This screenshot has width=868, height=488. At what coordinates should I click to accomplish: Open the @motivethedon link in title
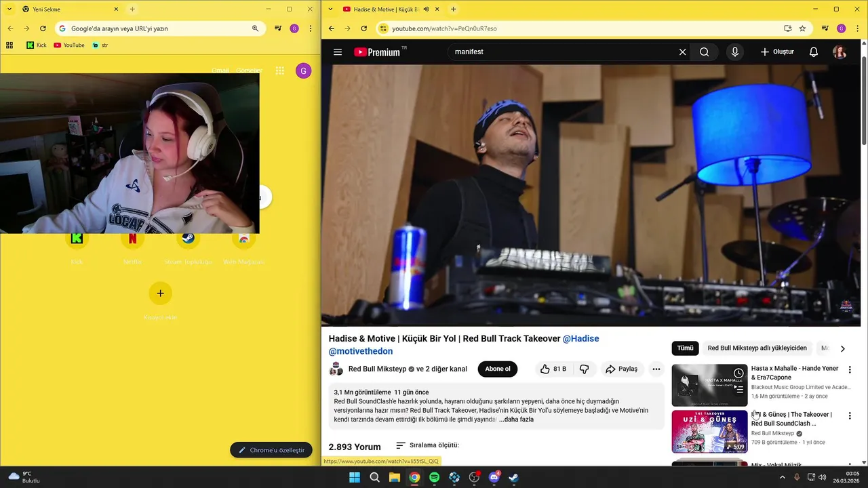coord(361,351)
